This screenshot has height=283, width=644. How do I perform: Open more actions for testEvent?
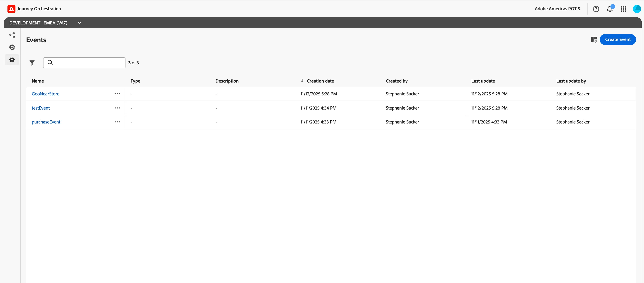(117, 108)
